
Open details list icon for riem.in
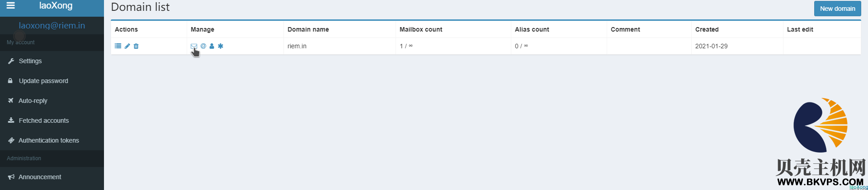coord(118,46)
